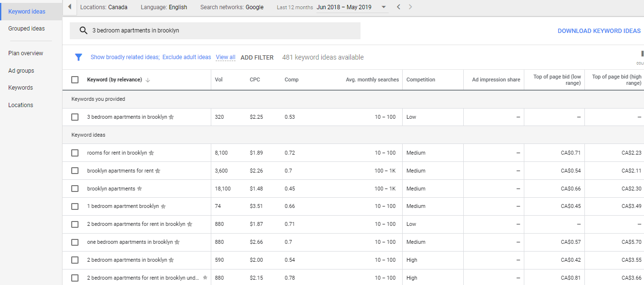Sort by Comp column header

click(292, 79)
